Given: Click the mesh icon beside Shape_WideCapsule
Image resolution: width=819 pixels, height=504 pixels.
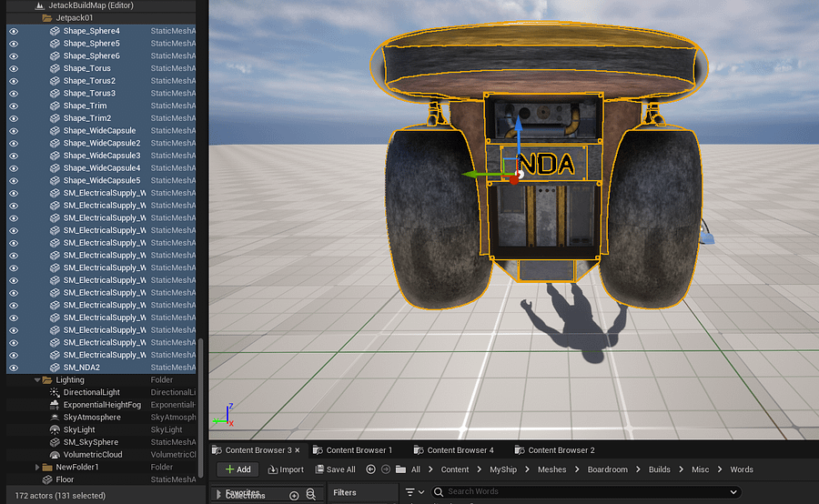Looking at the screenshot, I should [x=55, y=131].
